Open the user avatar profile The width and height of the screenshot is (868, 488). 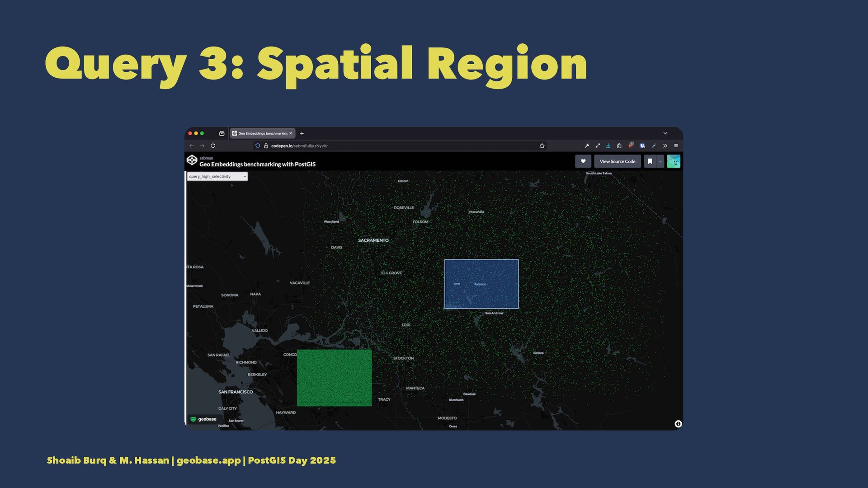pos(673,161)
